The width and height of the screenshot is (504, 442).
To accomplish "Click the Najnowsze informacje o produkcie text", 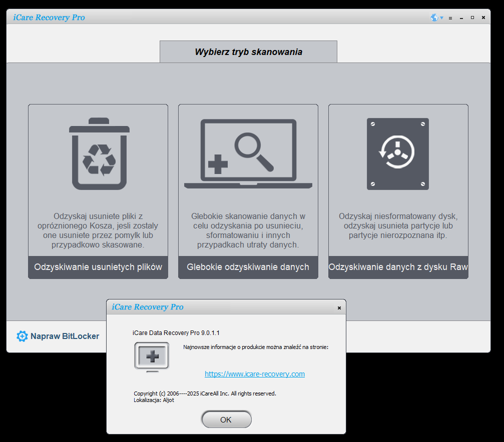I will point(256,347).
